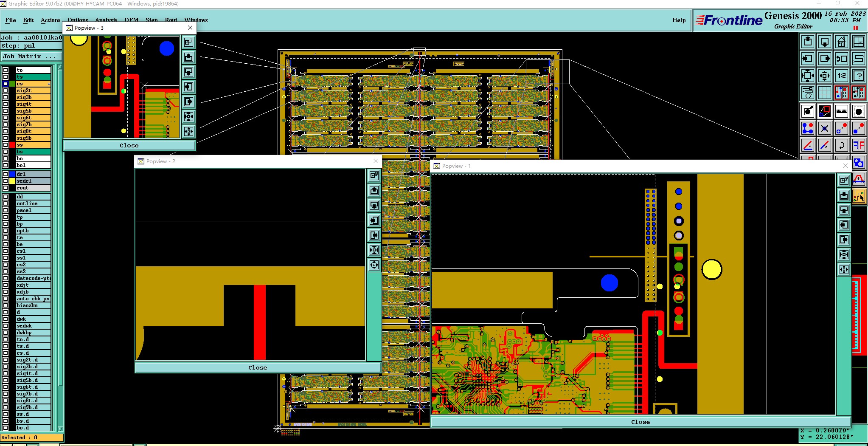Toggle the 'cs' layer checkbox
The image size is (868, 446).
click(6, 84)
